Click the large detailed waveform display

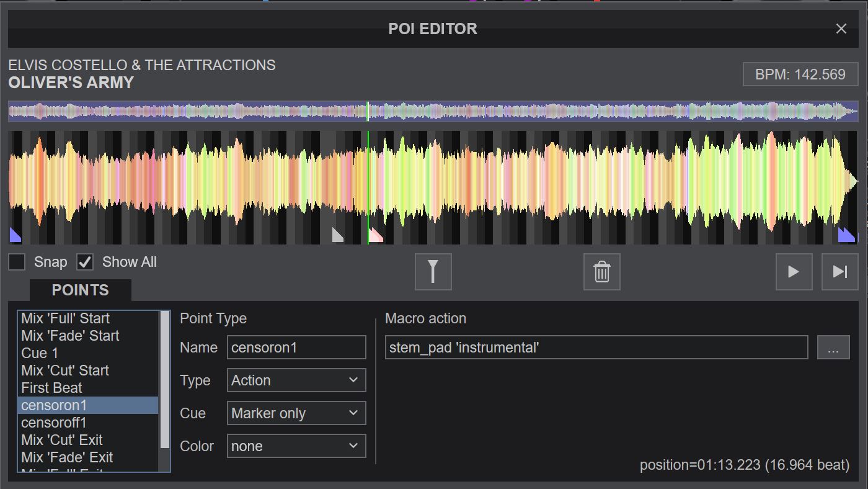(433, 187)
